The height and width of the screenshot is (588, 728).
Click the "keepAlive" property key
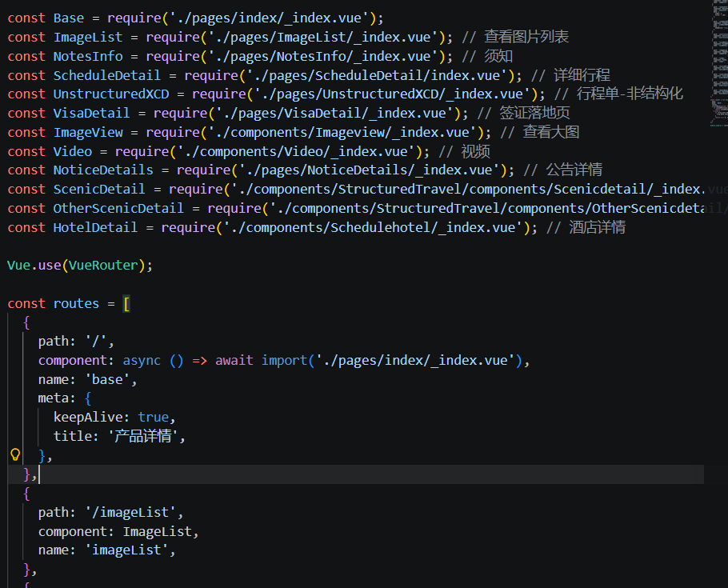88,417
